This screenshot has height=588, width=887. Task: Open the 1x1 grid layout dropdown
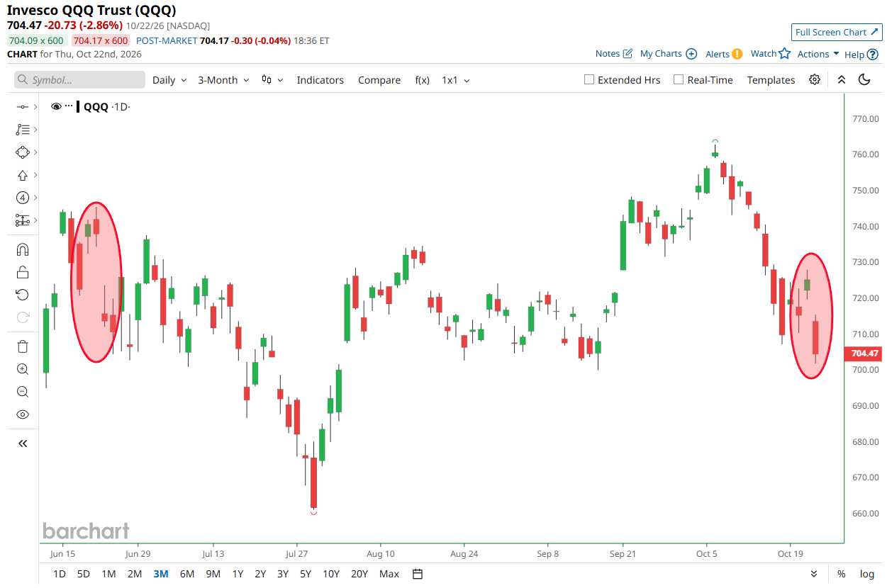click(x=456, y=80)
